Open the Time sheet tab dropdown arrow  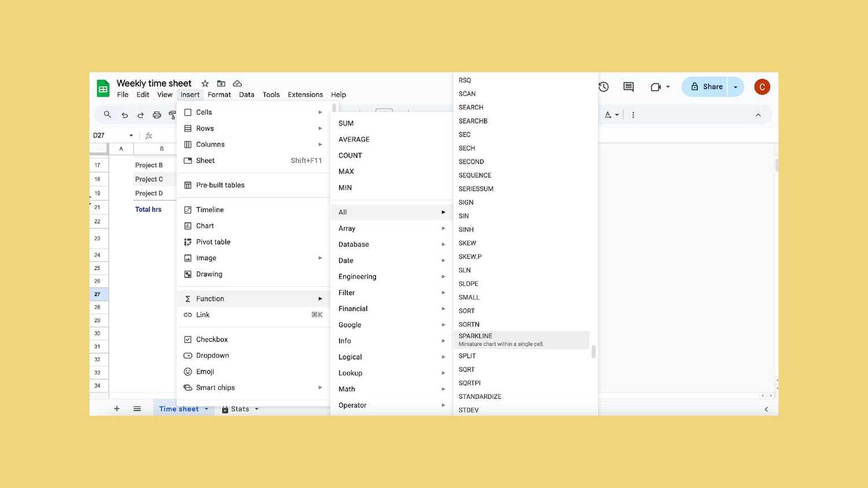(x=206, y=409)
